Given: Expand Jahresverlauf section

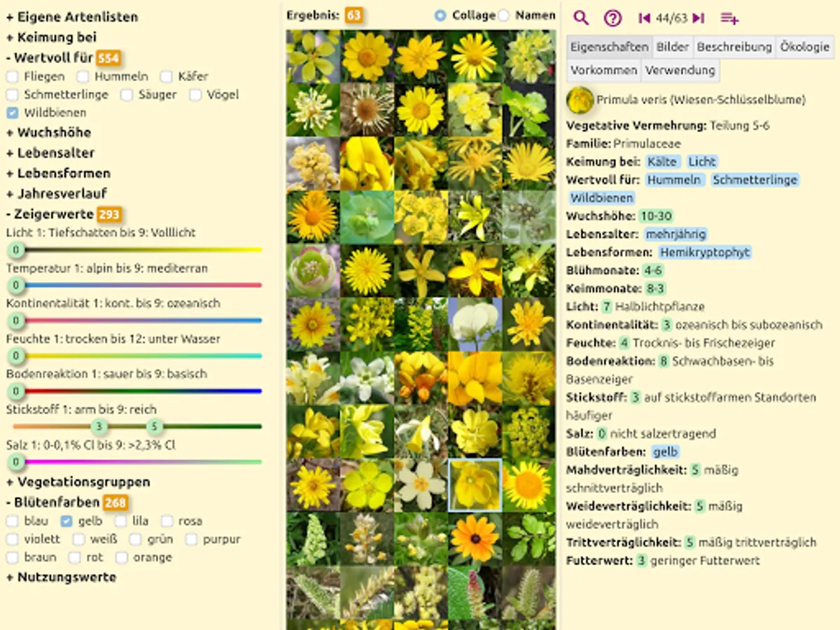Looking at the screenshot, I should pos(56,193).
